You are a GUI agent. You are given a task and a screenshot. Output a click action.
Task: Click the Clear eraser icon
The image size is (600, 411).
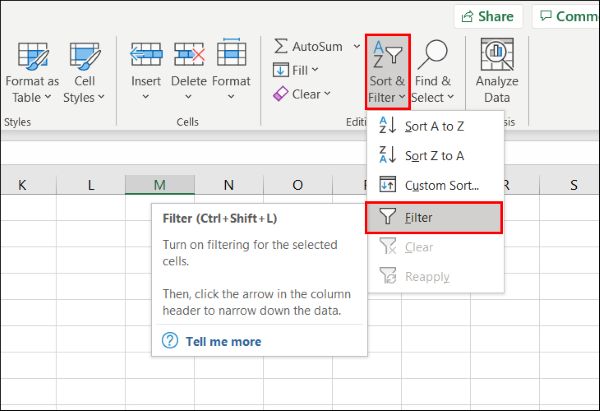coord(280,94)
